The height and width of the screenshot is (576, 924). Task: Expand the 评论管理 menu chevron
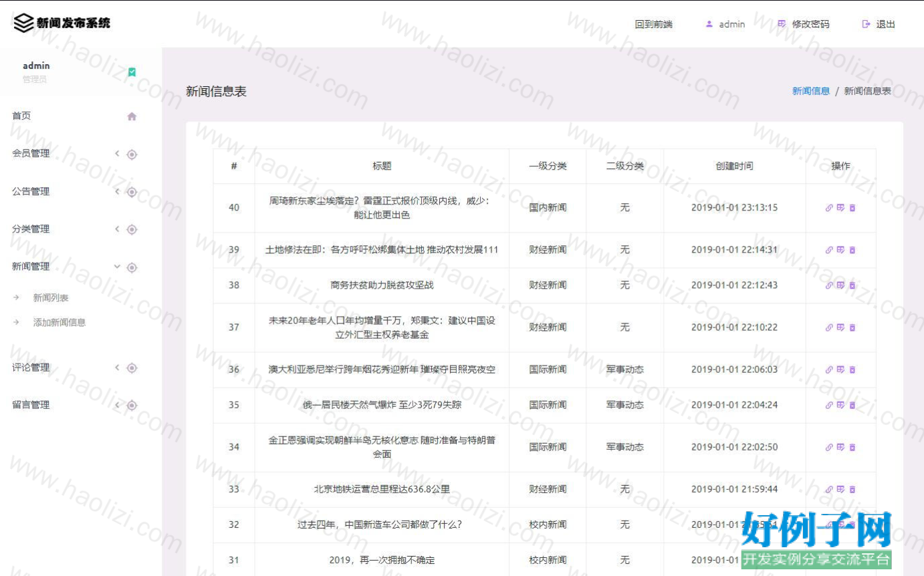(x=117, y=367)
